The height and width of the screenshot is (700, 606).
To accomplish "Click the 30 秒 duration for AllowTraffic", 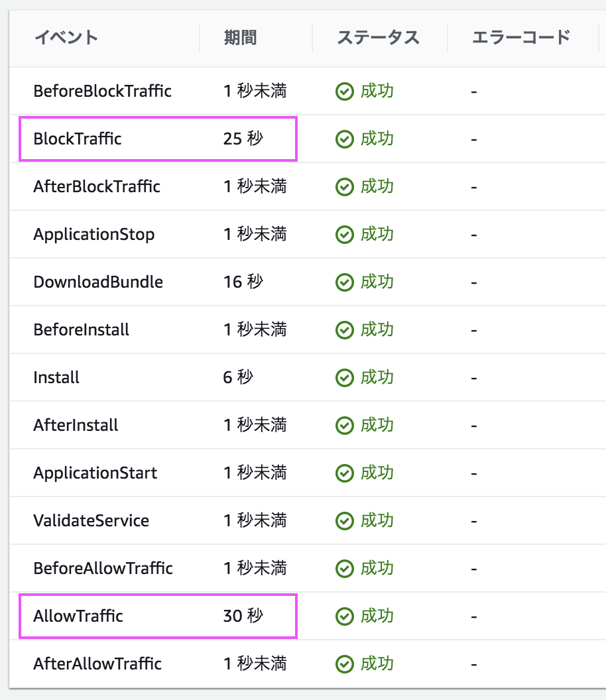I will (x=243, y=616).
